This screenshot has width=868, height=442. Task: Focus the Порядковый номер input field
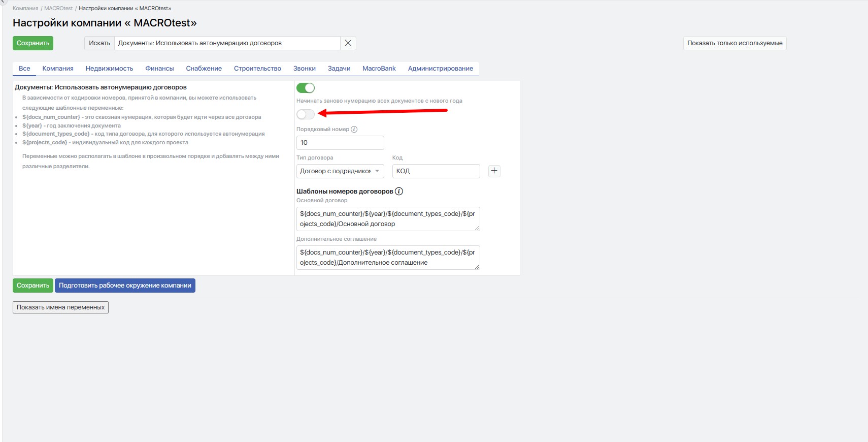(x=340, y=143)
